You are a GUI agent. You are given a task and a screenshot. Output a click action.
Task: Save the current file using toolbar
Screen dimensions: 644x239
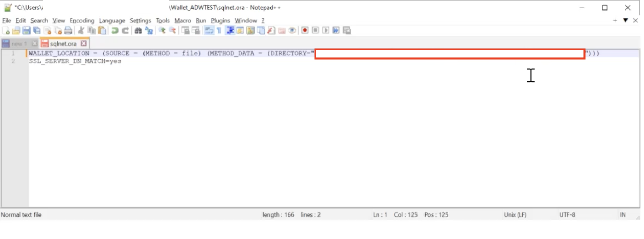[x=26, y=30]
